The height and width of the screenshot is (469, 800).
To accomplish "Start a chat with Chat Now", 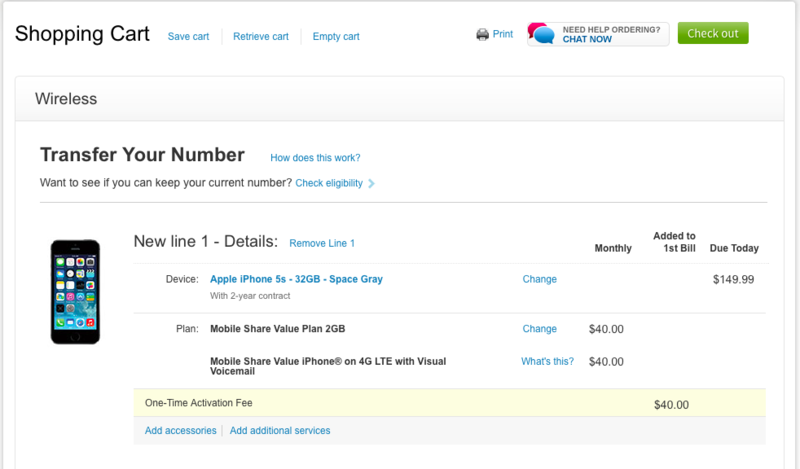I will tap(587, 39).
